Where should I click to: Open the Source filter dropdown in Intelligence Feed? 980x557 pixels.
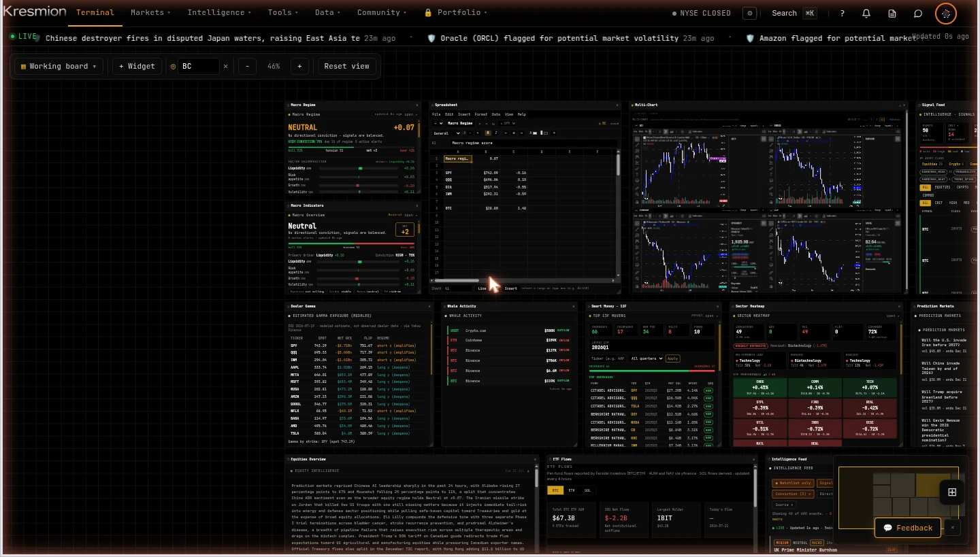[x=784, y=505]
